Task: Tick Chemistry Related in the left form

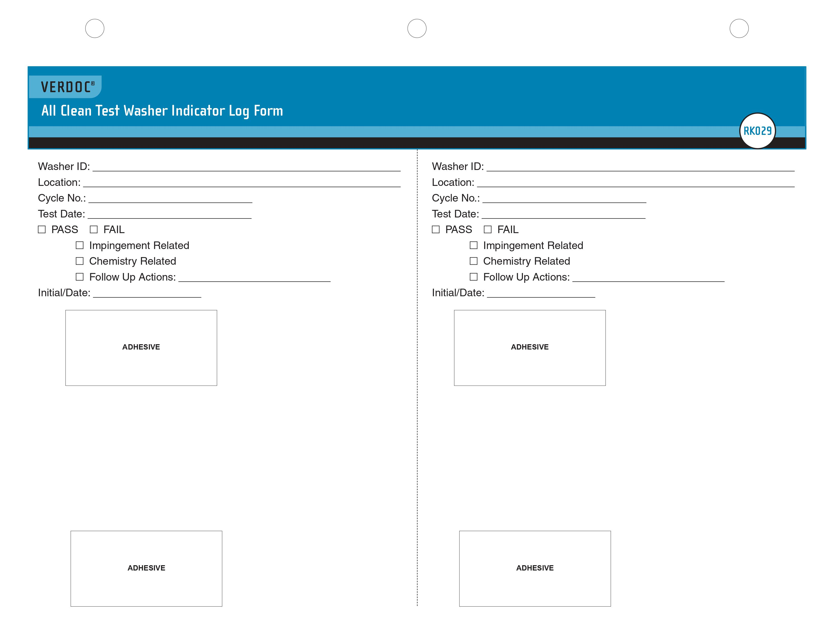Action: (x=79, y=261)
